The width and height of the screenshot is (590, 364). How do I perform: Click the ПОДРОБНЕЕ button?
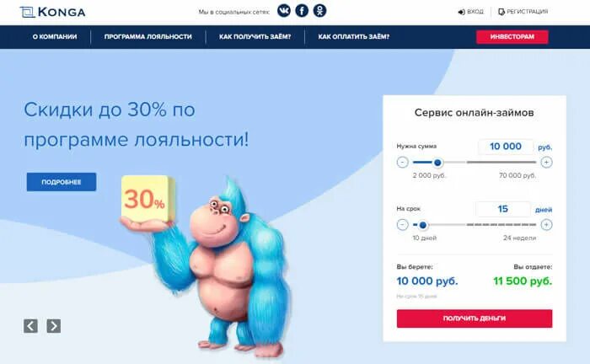click(x=62, y=182)
